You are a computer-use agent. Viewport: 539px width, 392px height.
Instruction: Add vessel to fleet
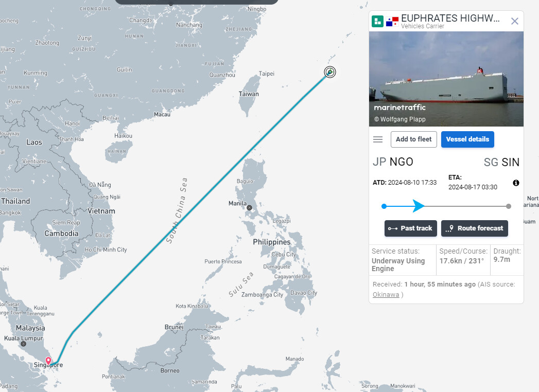coord(413,139)
